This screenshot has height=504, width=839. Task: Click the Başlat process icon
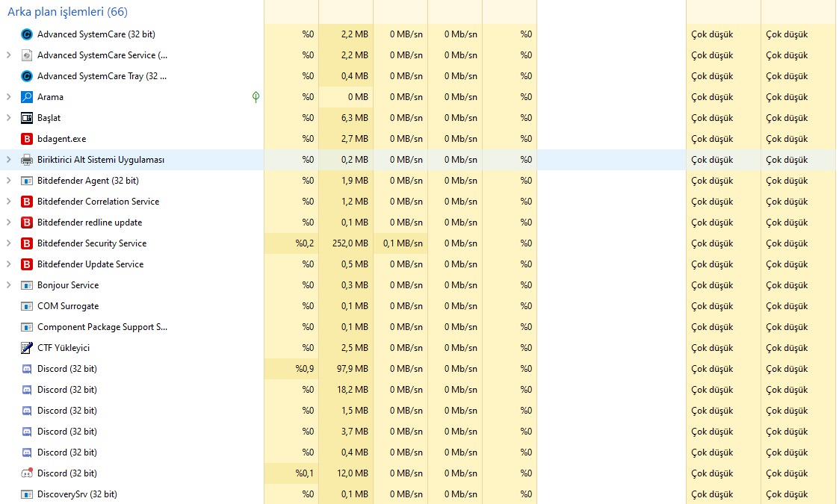[27, 118]
